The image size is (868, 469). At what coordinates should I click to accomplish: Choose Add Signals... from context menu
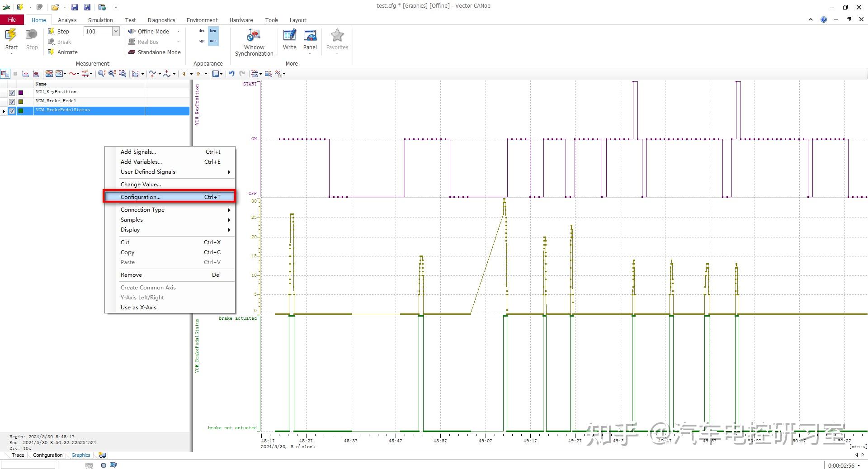170,152
